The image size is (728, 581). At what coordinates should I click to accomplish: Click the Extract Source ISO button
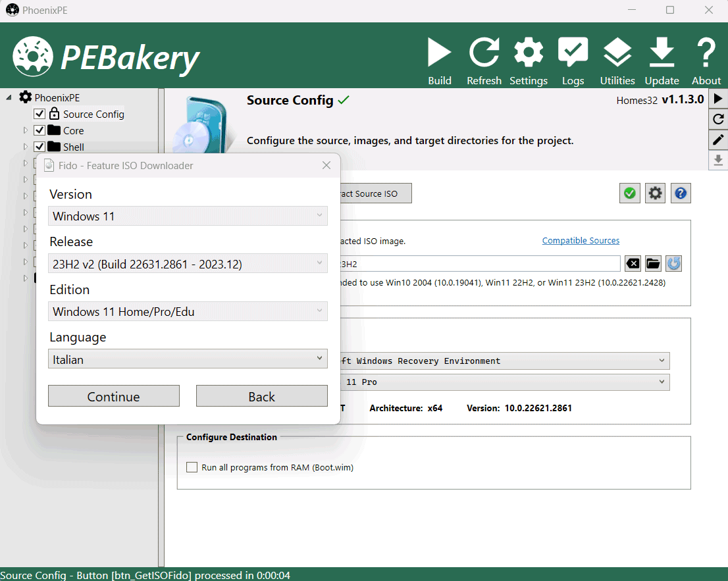(x=375, y=193)
